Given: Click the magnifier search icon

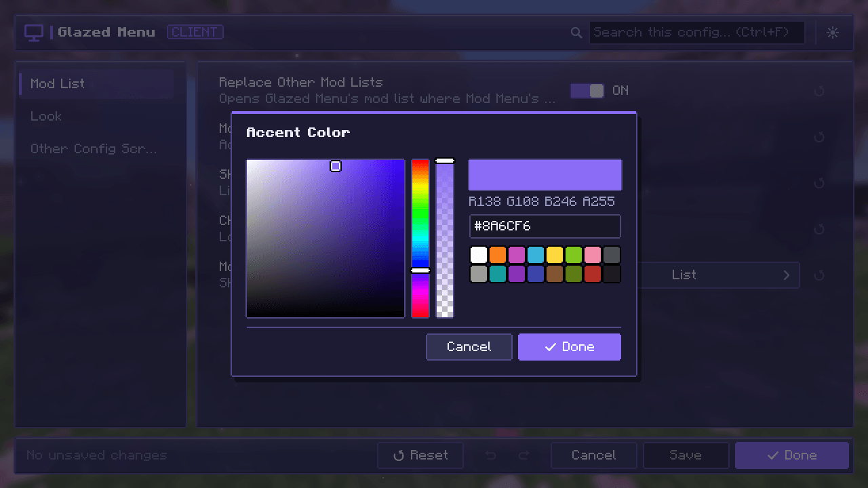Looking at the screenshot, I should (x=576, y=33).
